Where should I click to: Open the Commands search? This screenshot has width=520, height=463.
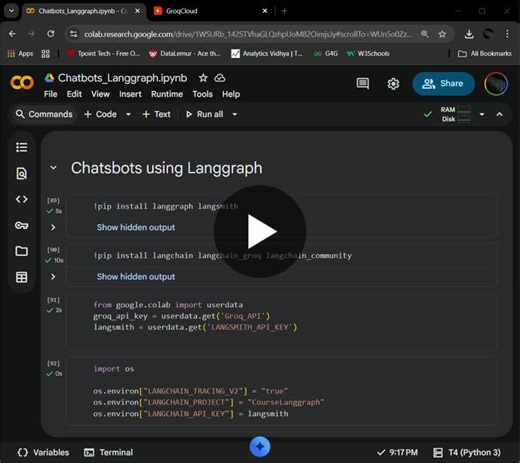pyautogui.click(x=44, y=114)
